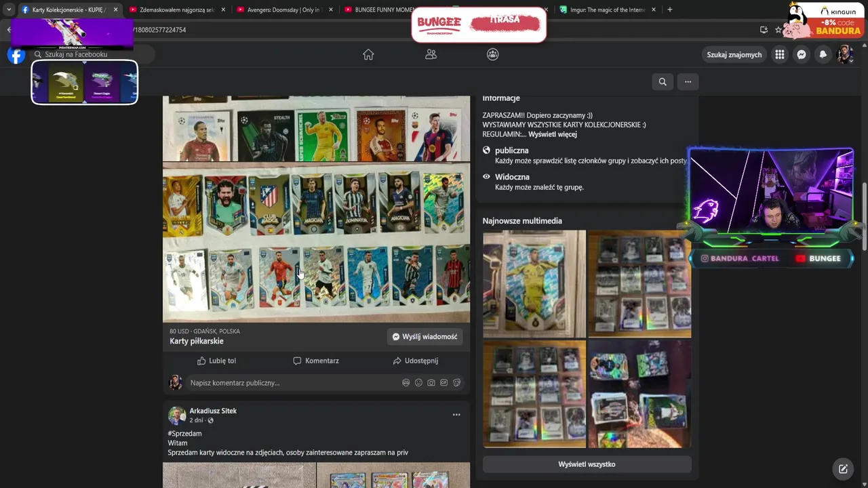The height and width of the screenshot is (488, 868).
Task: Open bottom-right cards on table thumbnail
Action: click(639, 394)
